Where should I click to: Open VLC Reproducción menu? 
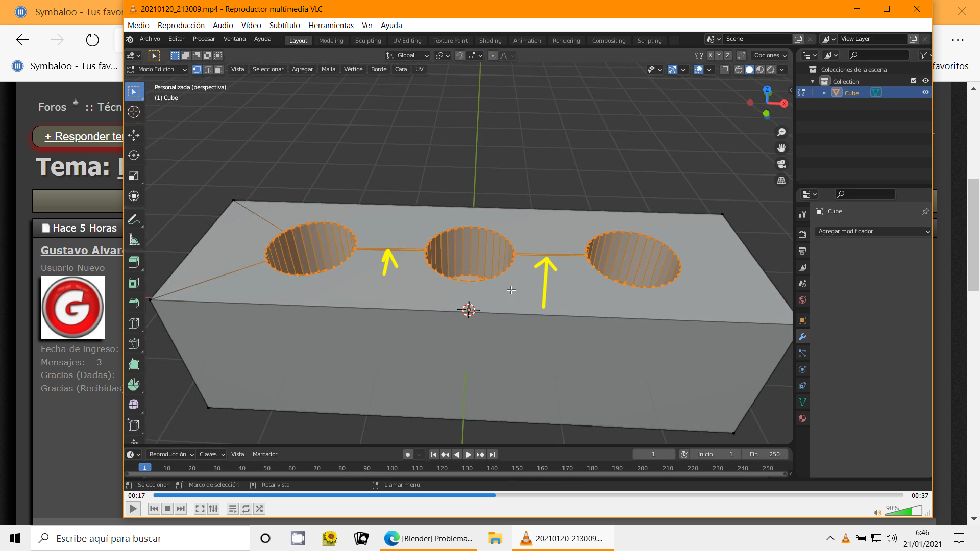click(181, 26)
